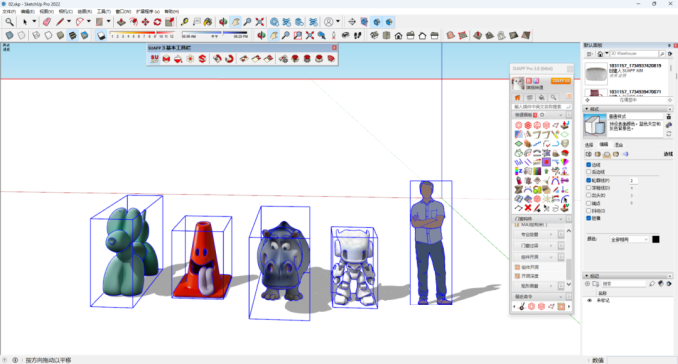This screenshot has width=678, height=364.
Task: Click the red X delete icon in SUAPP grid
Action: pyautogui.click(x=528, y=208)
